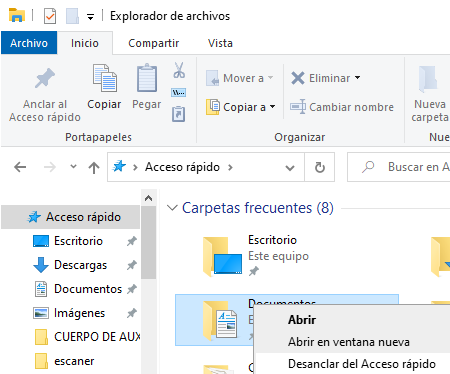
Task: Expand the Eliminar dropdown arrow
Action: pyautogui.click(x=357, y=78)
